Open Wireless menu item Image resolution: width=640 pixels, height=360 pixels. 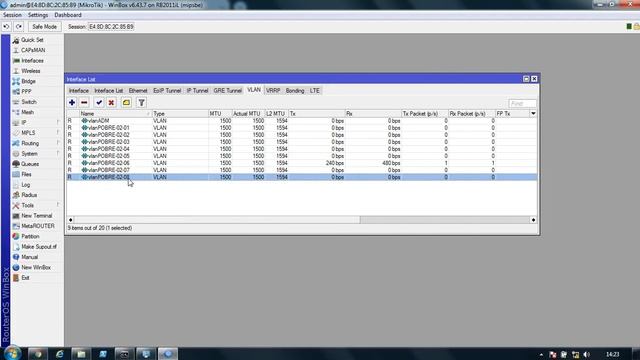pos(31,71)
